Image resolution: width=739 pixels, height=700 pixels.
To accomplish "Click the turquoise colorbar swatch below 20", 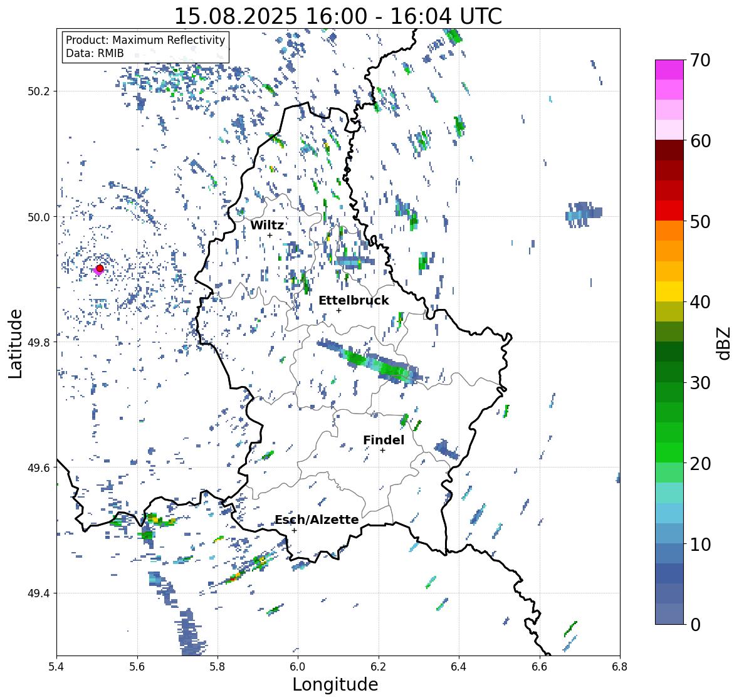I will (669, 493).
